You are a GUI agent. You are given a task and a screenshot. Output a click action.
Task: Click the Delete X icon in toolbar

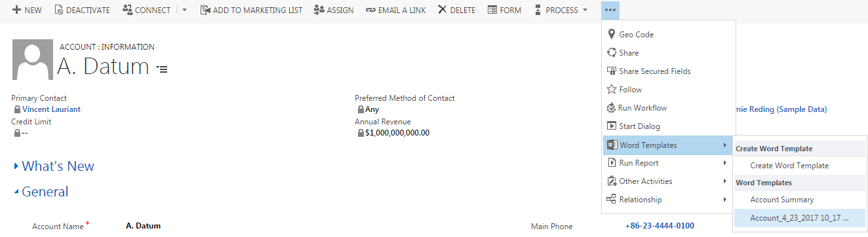[443, 10]
